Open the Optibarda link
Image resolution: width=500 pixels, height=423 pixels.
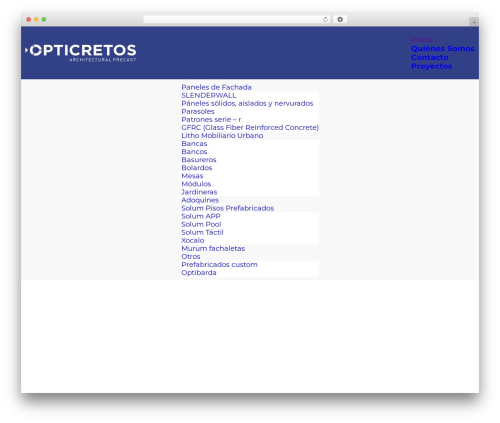point(199,273)
